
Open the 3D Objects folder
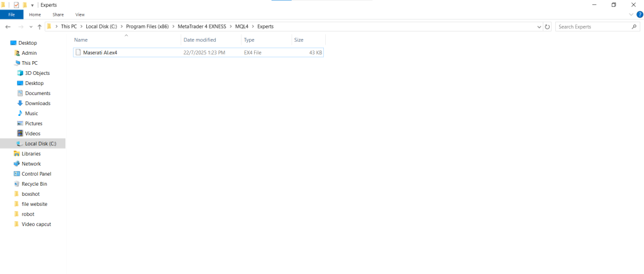click(x=37, y=73)
